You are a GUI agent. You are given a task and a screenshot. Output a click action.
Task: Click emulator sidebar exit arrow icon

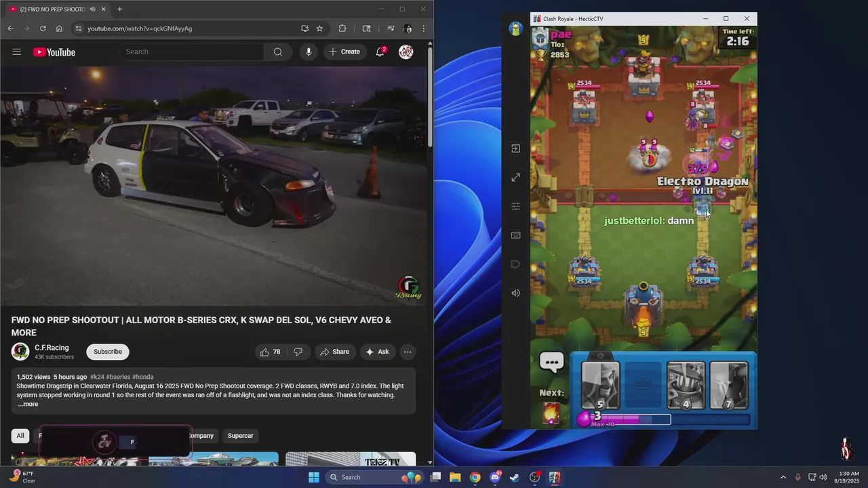coord(515,148)
